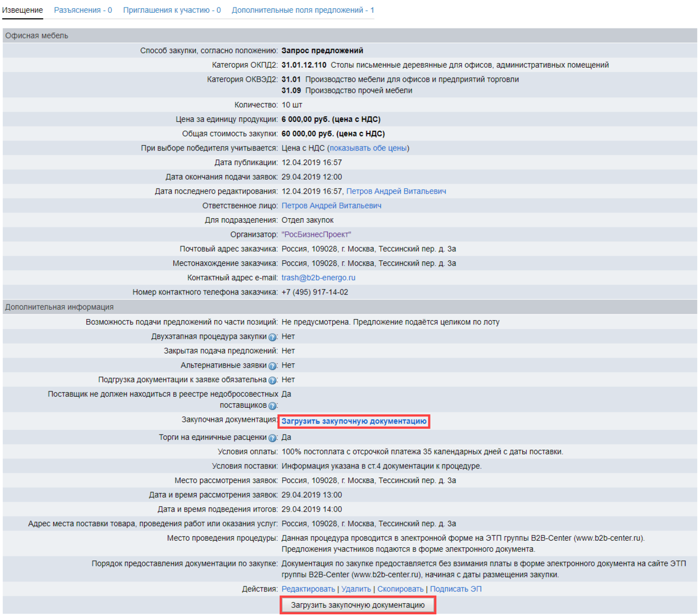Click help icon beside Альтернативные заявки
Screen dimensions: 700x616
click(272, 366)
